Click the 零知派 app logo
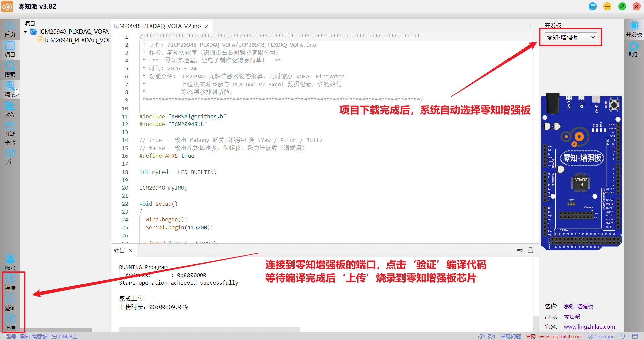The width and height of the screenshot is (644, 340). click(7, 6)
